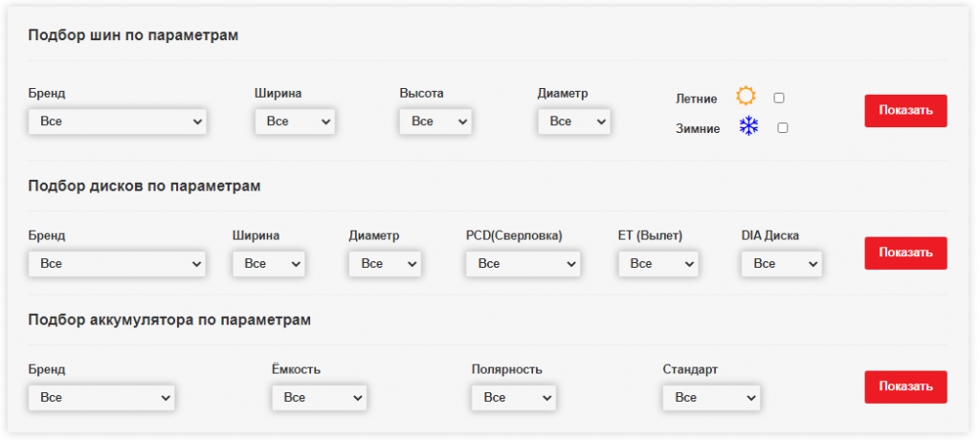The width and height of the screenshot is (980, 440).
Task: Open the ET (Вылет) dropdown
Action: (x=658, y=263)
